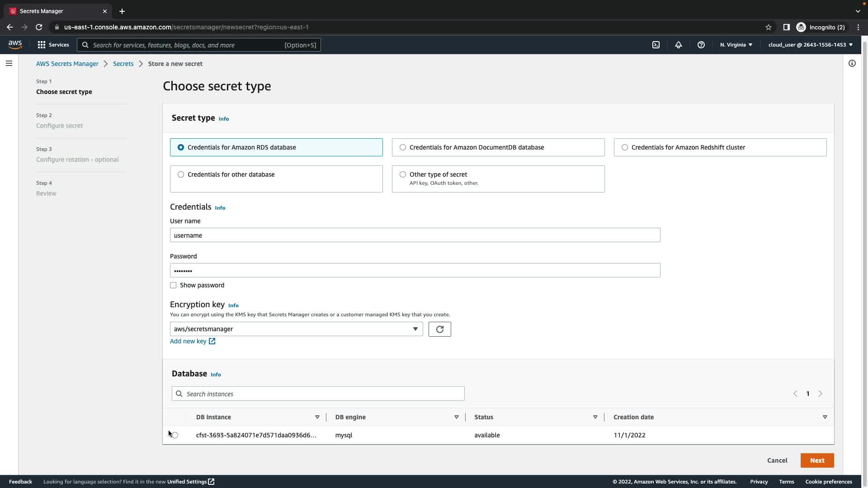Refresh the encryption key list
This screenshot has height=488, width=868.
439,329
